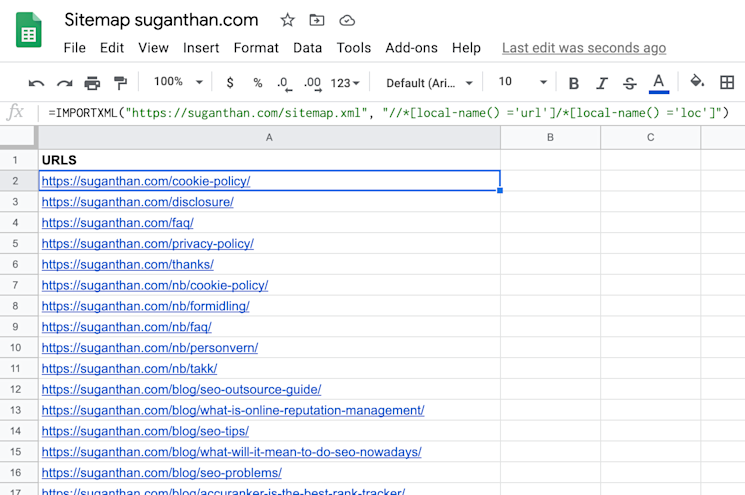745x495 pixels.
Task: Click the selected cell's fill handle
Action: click(x=500, y=190)
